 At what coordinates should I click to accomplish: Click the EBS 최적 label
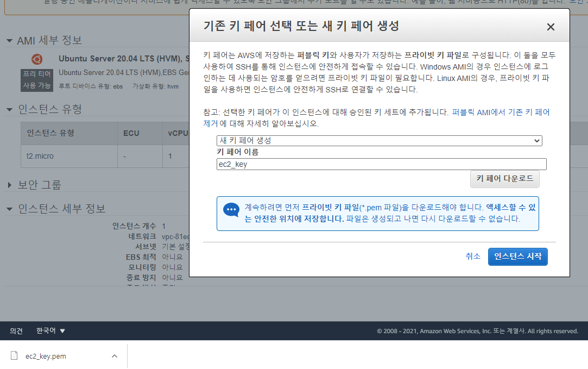141,257
